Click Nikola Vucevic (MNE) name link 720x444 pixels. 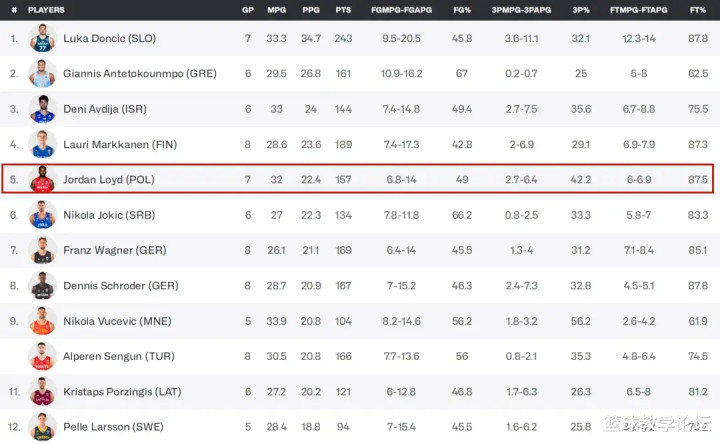117,321
